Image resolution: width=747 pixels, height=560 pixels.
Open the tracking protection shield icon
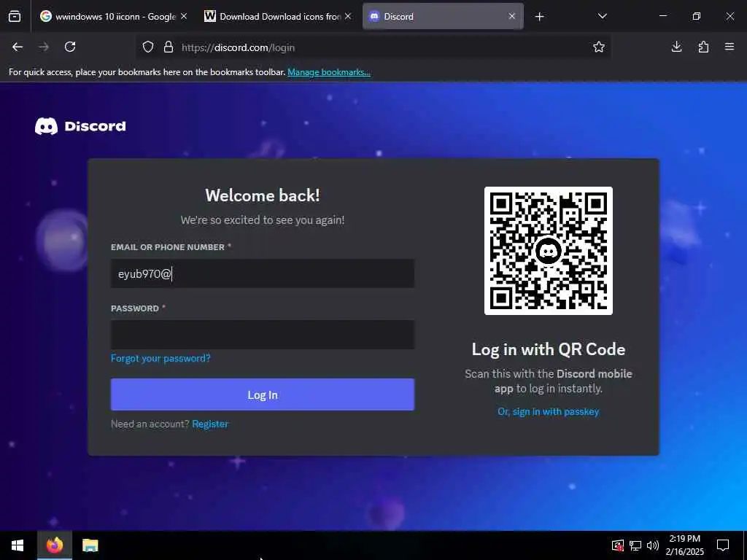tap(148, 47)
